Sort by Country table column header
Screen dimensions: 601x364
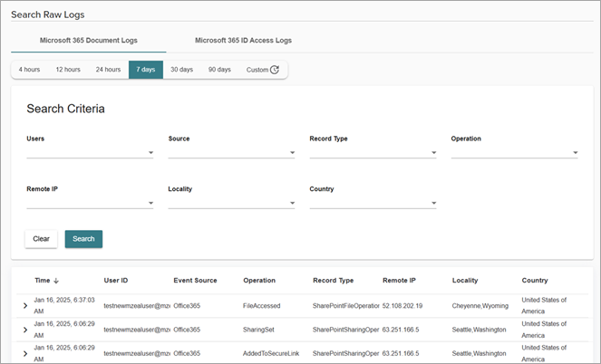coord(535,281)
